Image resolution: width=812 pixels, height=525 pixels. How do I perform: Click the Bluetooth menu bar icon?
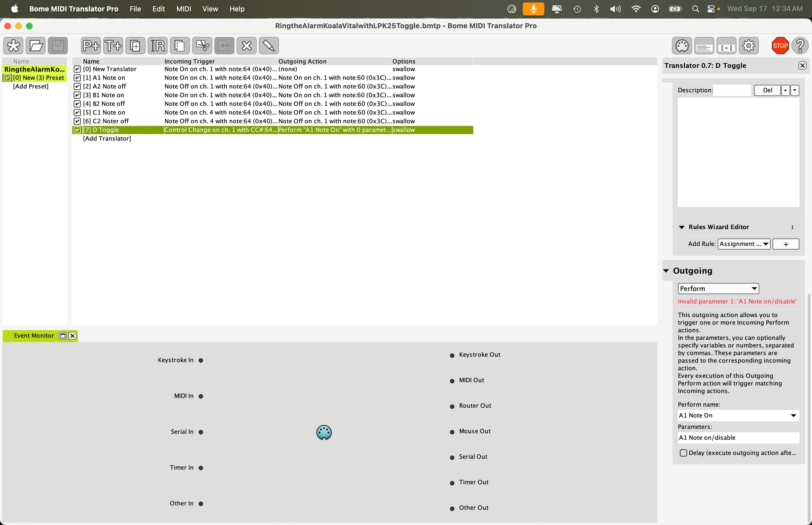596,9
